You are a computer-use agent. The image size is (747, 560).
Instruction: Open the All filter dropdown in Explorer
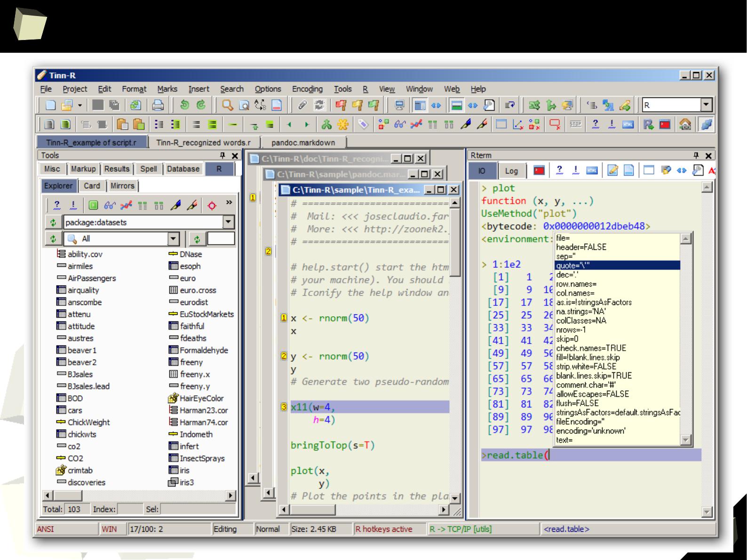pos(174,239)
